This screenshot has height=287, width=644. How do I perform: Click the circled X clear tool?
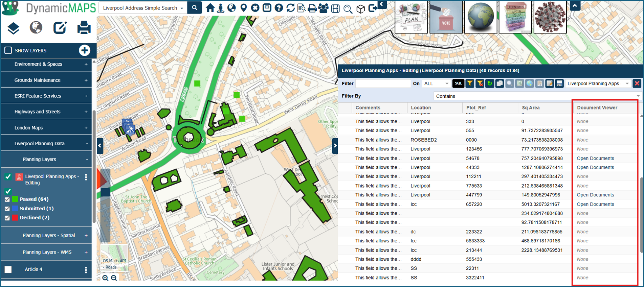(255, 8)
